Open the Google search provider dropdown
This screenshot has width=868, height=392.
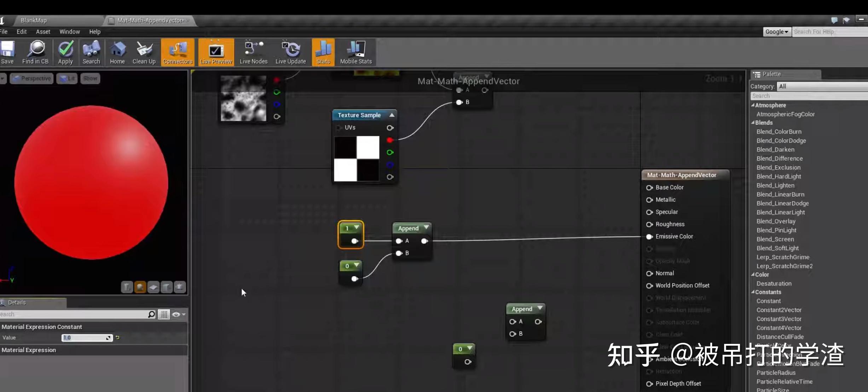pyautogui.click(x=777, y=31)
